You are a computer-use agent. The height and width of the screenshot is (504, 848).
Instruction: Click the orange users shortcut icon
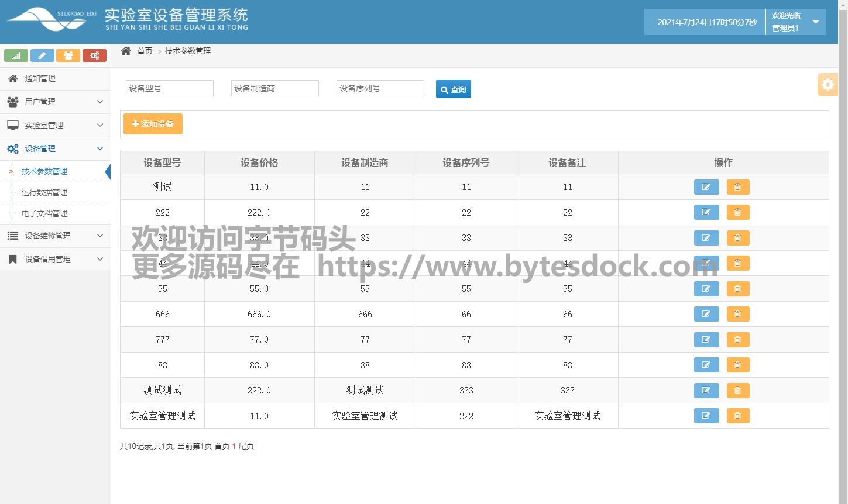tap(68, 56)
